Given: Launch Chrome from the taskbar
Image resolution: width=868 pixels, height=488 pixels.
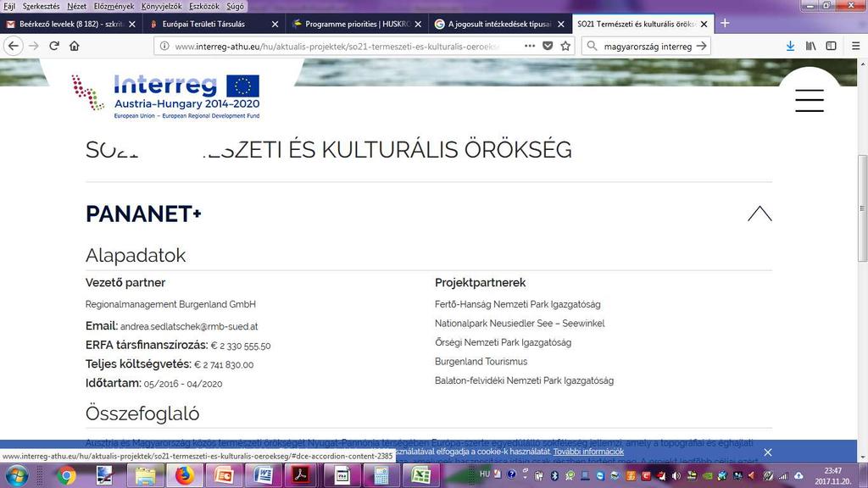Looking at the screenshot, I should [x=66, y=475].
